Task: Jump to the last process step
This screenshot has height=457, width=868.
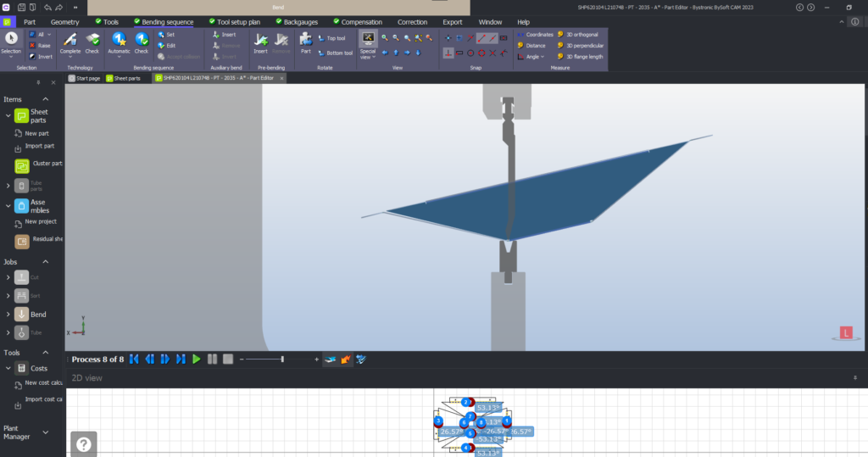Action: point(181,359)
